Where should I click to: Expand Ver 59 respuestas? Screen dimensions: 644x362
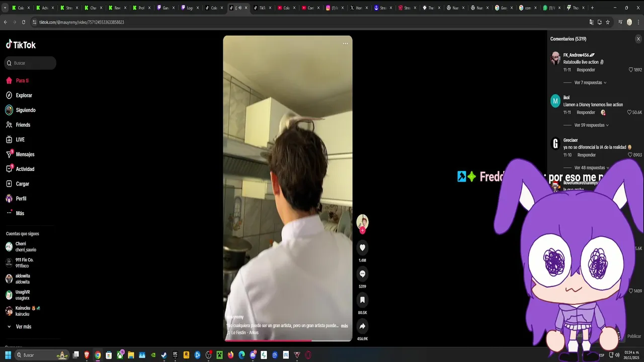point(591,125)
